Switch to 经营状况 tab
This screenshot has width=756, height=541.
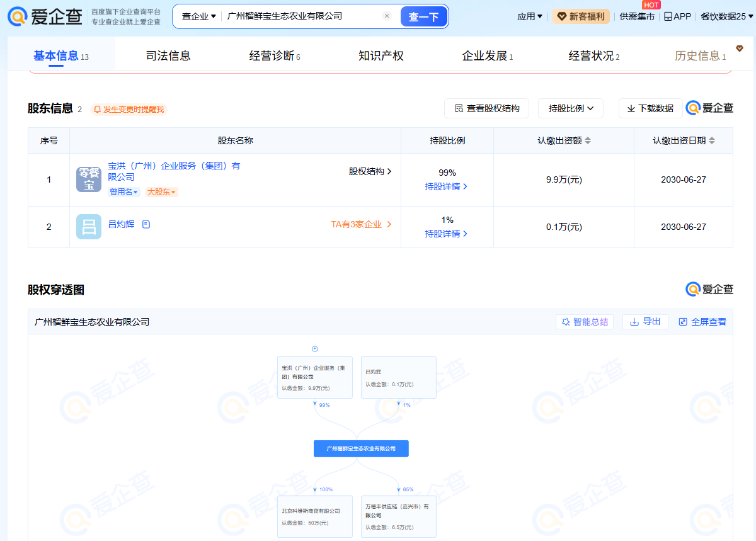[594, 55]
